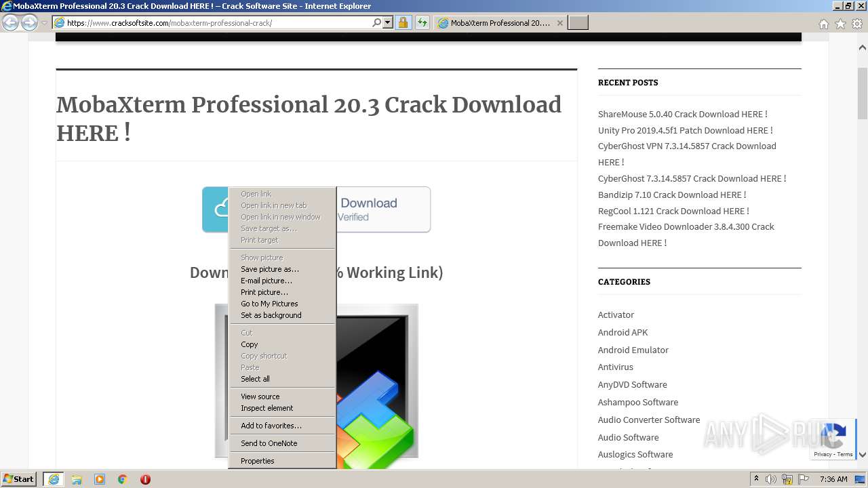The width and height of the screenshot is (868, 488).
Task: Click the 7:36 AM taskbar clock
Action: click(833, 479)
